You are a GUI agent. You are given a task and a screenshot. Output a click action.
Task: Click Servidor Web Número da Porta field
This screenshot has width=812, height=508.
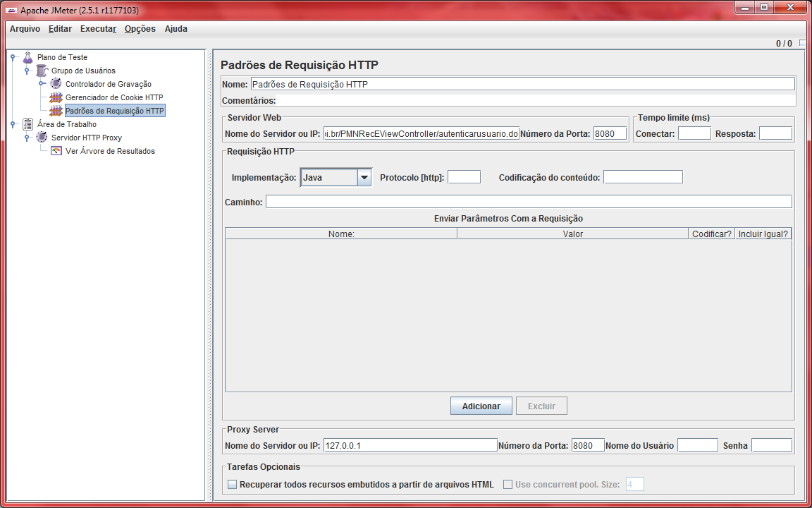click(610, 134)
